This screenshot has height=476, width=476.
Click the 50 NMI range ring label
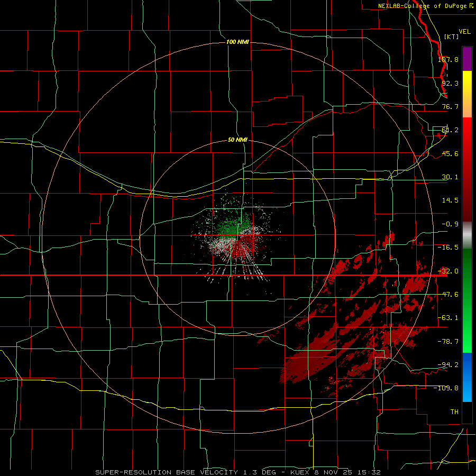point(237,140)
